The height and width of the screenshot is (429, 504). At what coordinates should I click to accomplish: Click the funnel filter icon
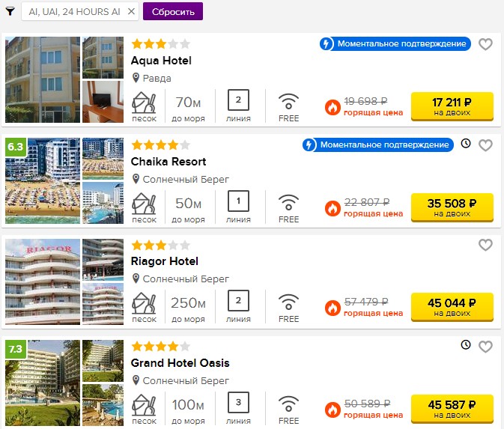[x=10, y=11]
